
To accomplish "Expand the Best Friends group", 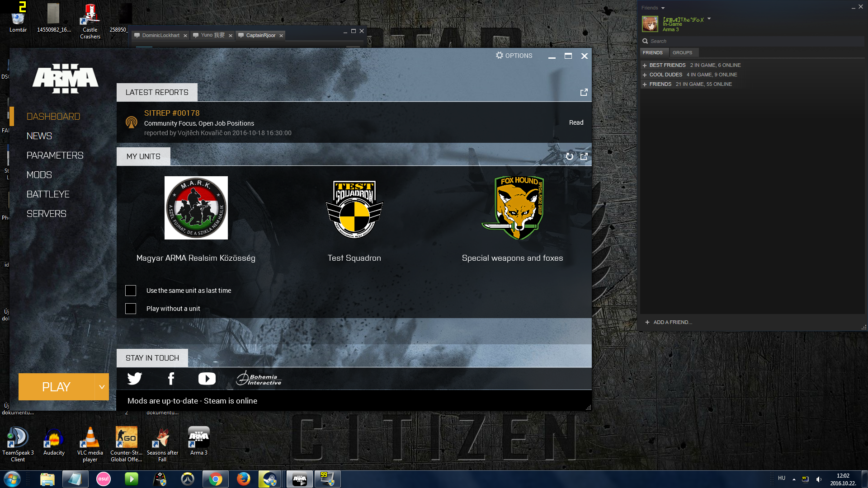I will [x=645, y=66].
